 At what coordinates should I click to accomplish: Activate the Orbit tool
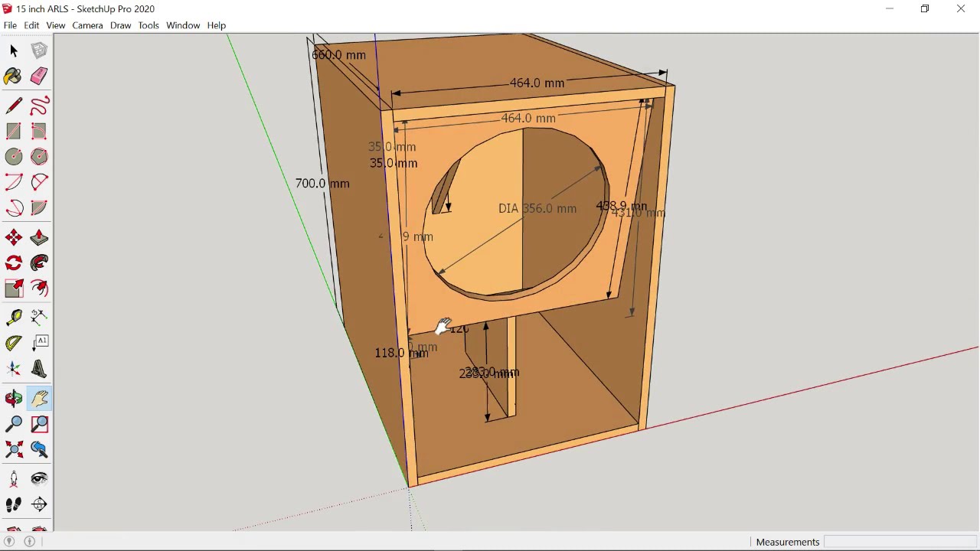[14, 398]
